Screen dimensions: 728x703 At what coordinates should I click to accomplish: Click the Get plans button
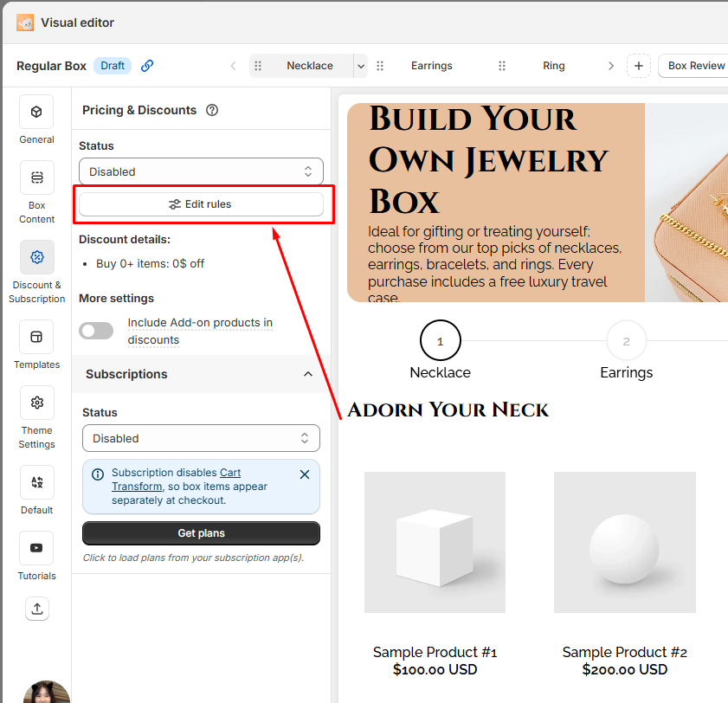point(201,533)
